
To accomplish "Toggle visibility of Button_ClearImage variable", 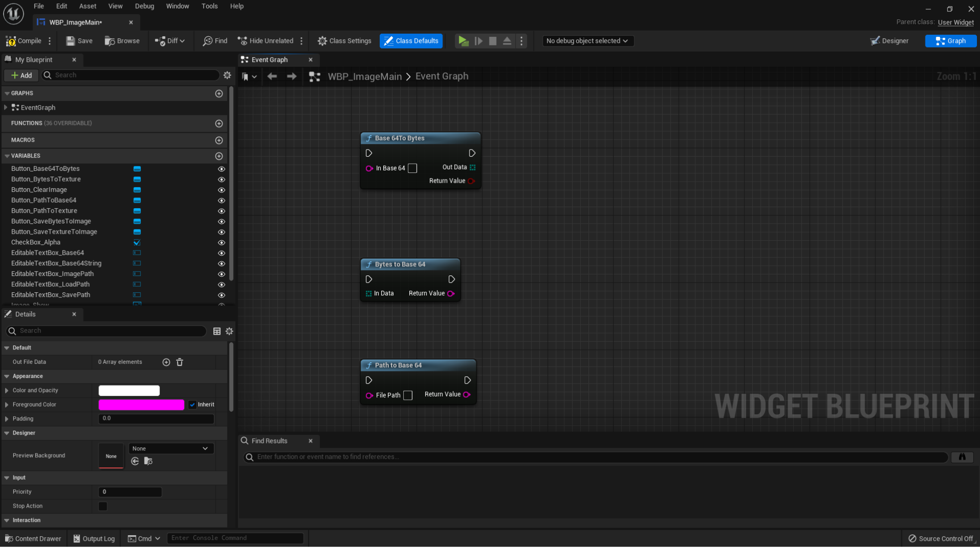I will [x=222, y=190].
